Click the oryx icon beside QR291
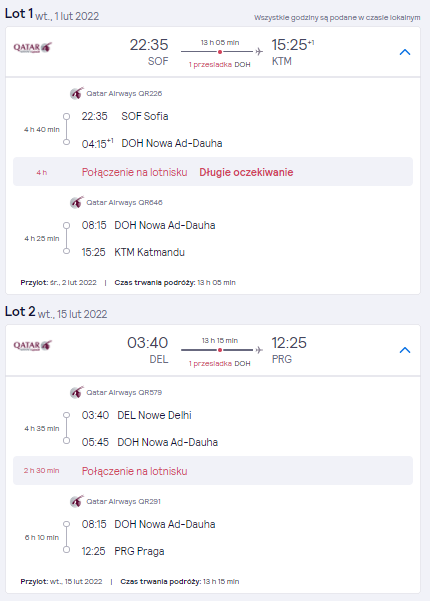This screenshot has height=601, width=430. [x=77, y=501]
